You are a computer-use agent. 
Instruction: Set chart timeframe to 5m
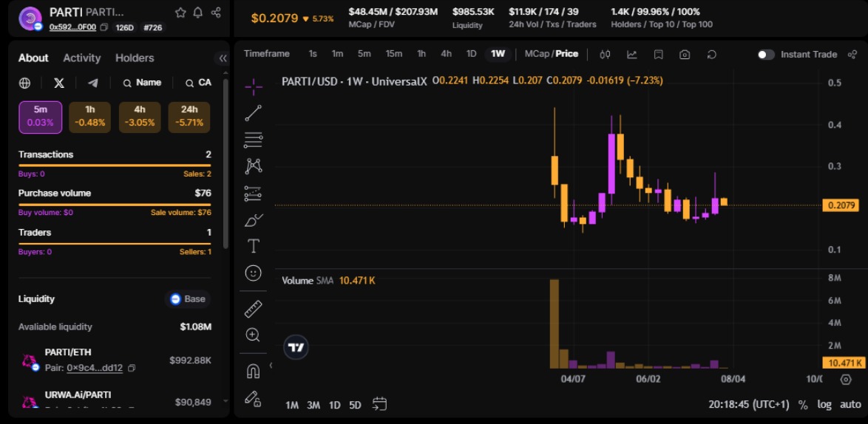364,54
